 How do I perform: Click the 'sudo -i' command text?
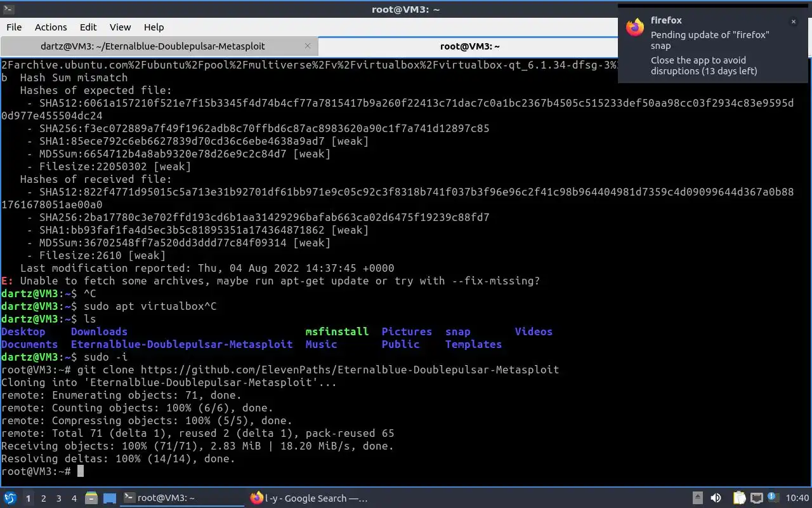(105, 357)
